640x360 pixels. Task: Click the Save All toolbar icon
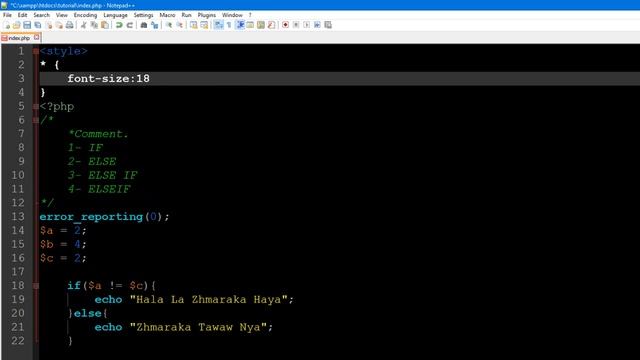pyautogui.click(x=38, y=25)
